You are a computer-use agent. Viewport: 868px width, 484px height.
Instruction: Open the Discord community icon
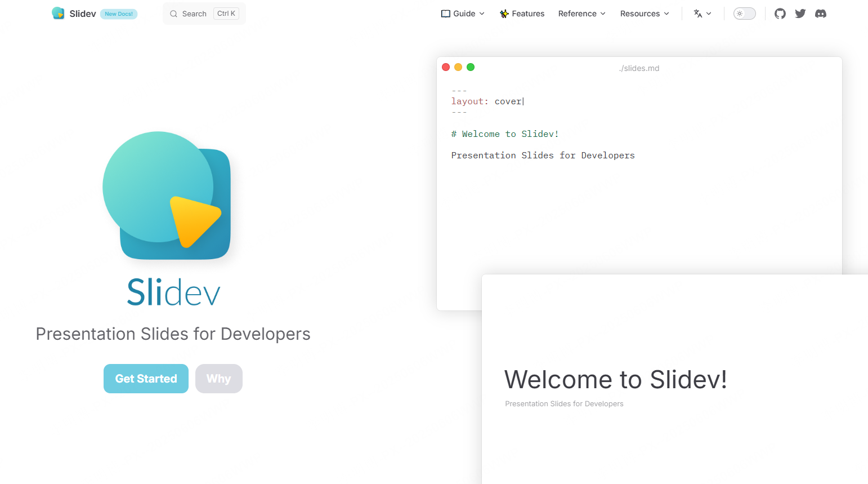pyautogui.click(x=821, y=14)
